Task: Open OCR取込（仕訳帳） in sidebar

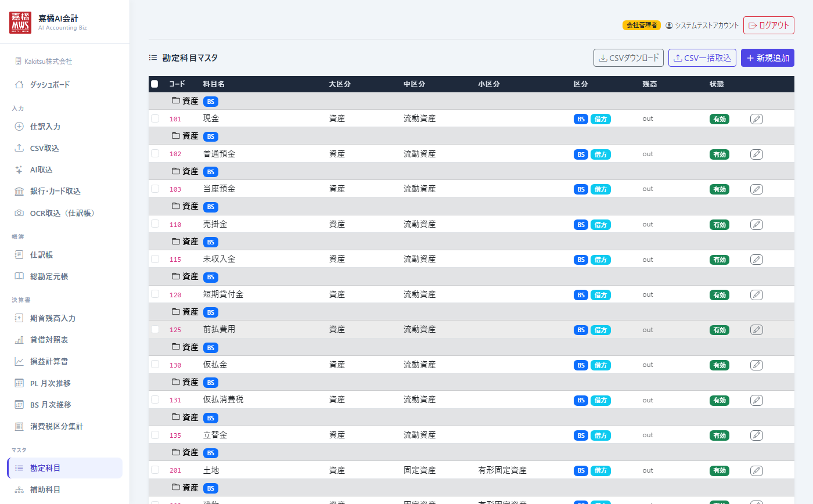Action: (x=64, y=213)
